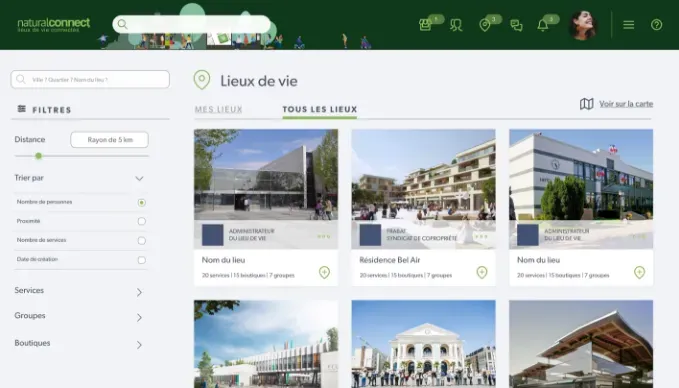
Task: Collapse the Trier par chevron
Action: (x=139, y=178)
